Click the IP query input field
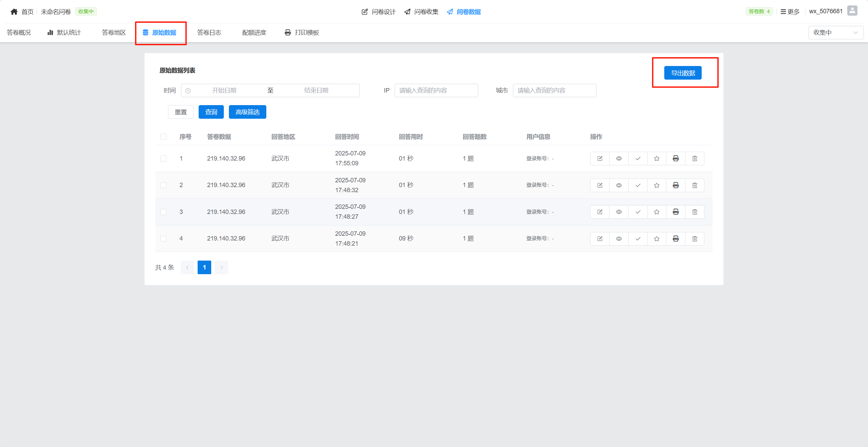868x447 pixels. [x=436, y=90]
